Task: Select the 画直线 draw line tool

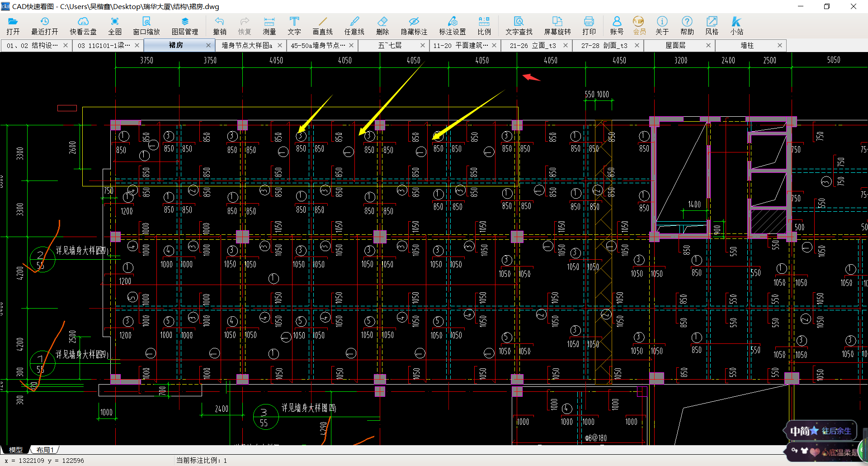Action: 323,26
